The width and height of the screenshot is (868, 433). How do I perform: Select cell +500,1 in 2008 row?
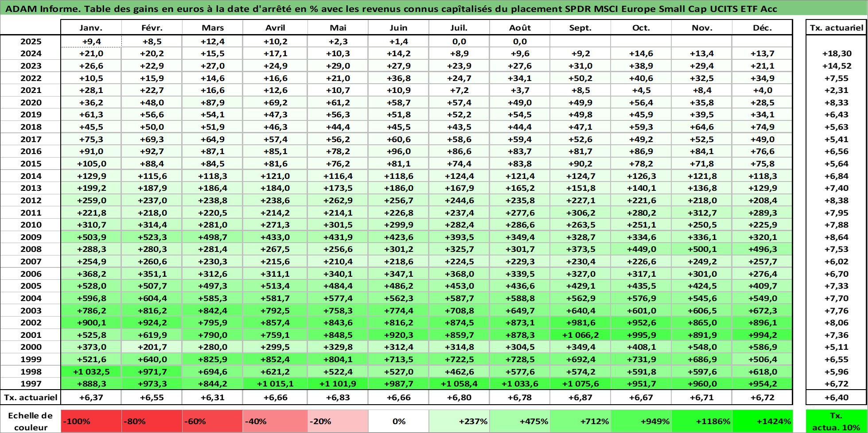[702, 249]
